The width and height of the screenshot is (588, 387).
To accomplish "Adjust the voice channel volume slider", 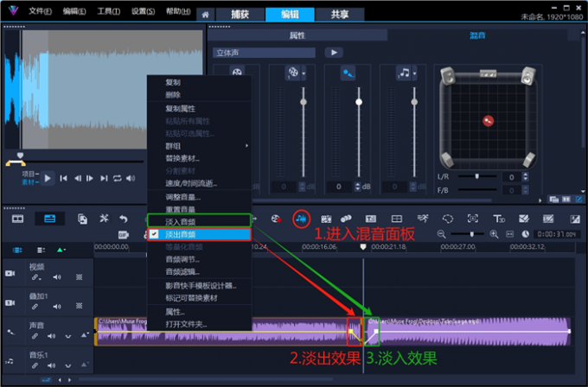I will [359, 102].
